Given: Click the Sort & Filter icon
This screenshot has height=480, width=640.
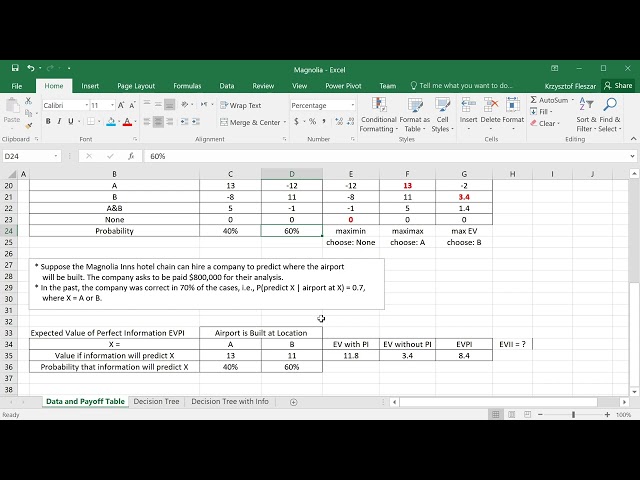Looking at the screenshot, I should [584, 115].
